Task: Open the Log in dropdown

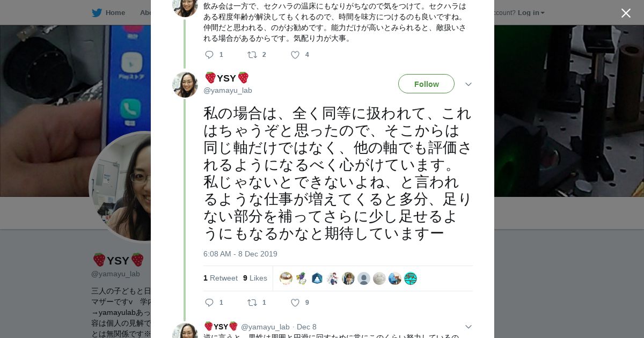Action: [531, 13]
